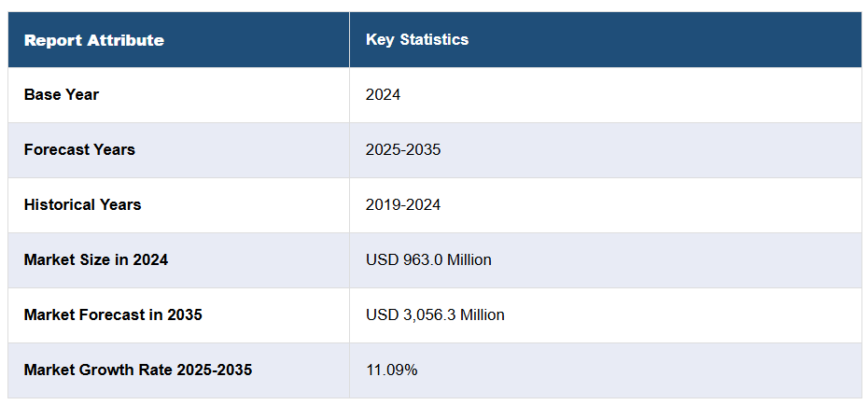
Task: Select the Market Growth Rate 2025-2035 label
Action: (138, 370)
